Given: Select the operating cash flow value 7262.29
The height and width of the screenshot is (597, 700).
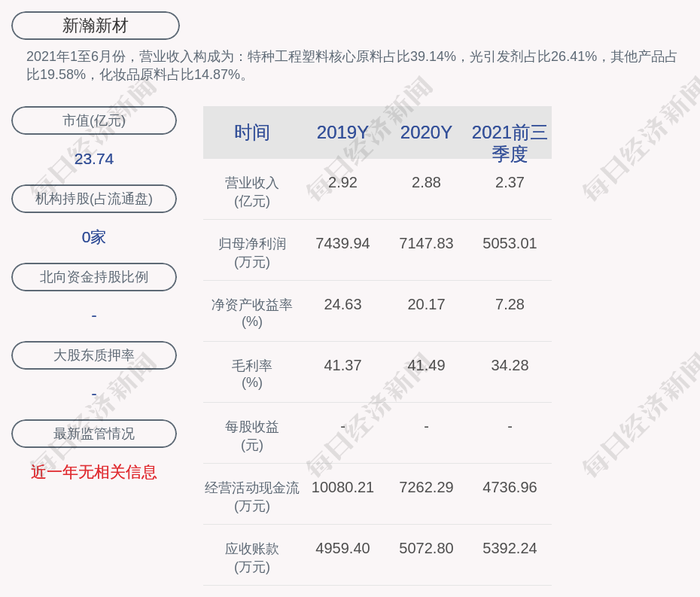Looking at the screenshot, I should coord(426,487).
